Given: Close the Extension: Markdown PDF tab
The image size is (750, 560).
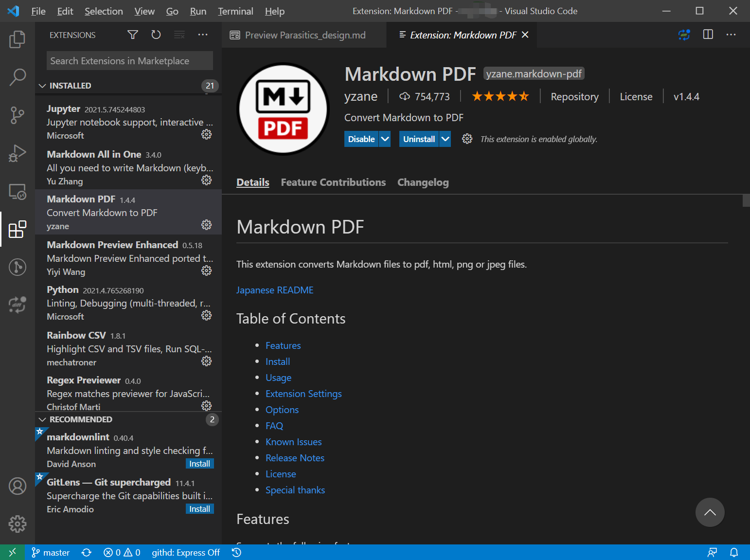Looking at the screenshot, I should point(525,35).
